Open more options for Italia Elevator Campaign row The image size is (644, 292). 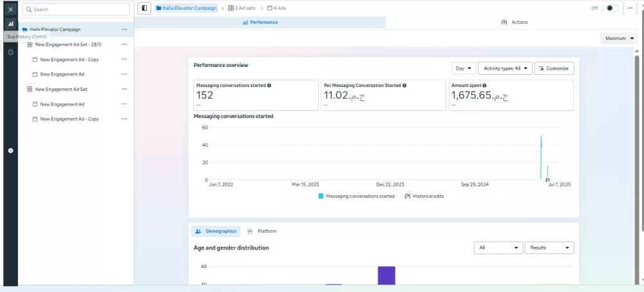(x=124, y=30)
